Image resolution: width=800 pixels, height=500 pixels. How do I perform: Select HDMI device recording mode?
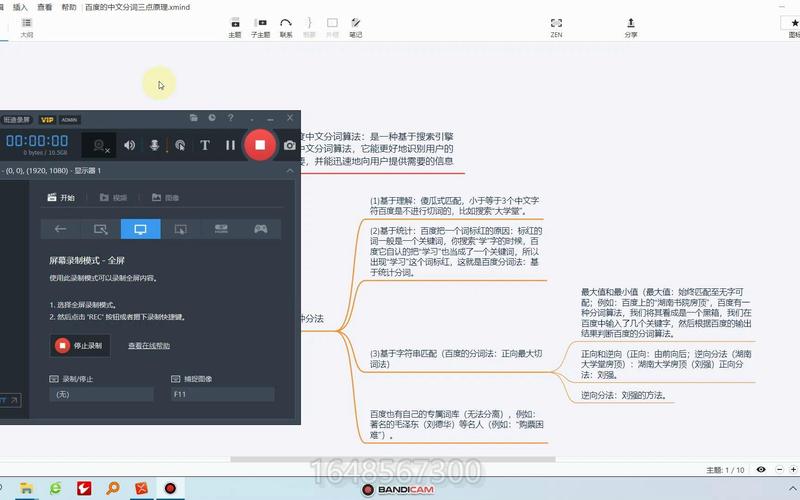coord(221,229)
